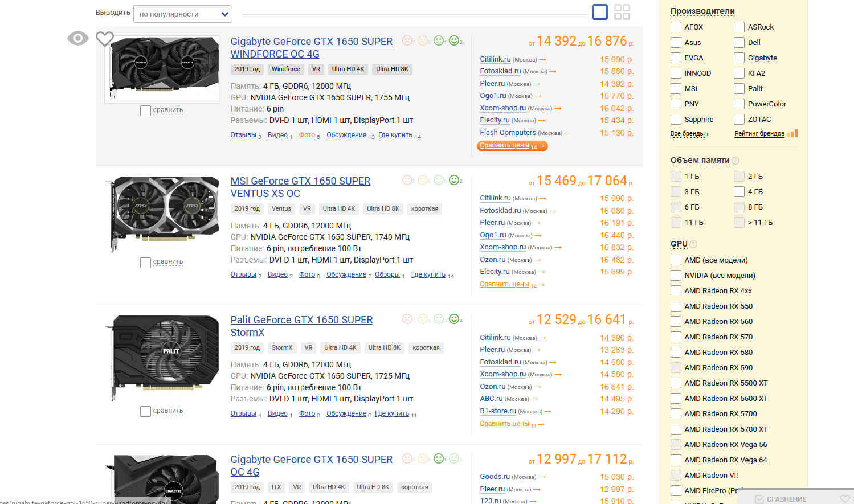Open Gigabyte GeForce GTX 1650 SUPER WINDFORCE OC 4G
The image size is (854, 504).
pos(312,48)
